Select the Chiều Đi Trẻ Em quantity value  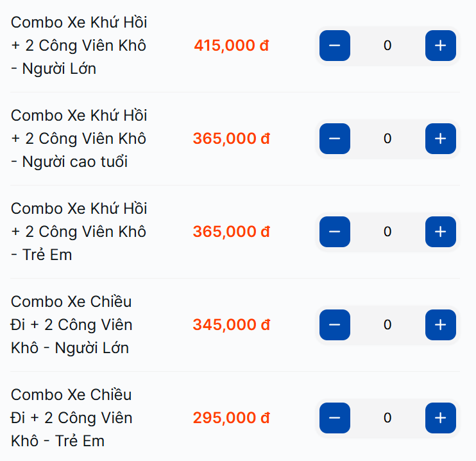pos(387,418)
